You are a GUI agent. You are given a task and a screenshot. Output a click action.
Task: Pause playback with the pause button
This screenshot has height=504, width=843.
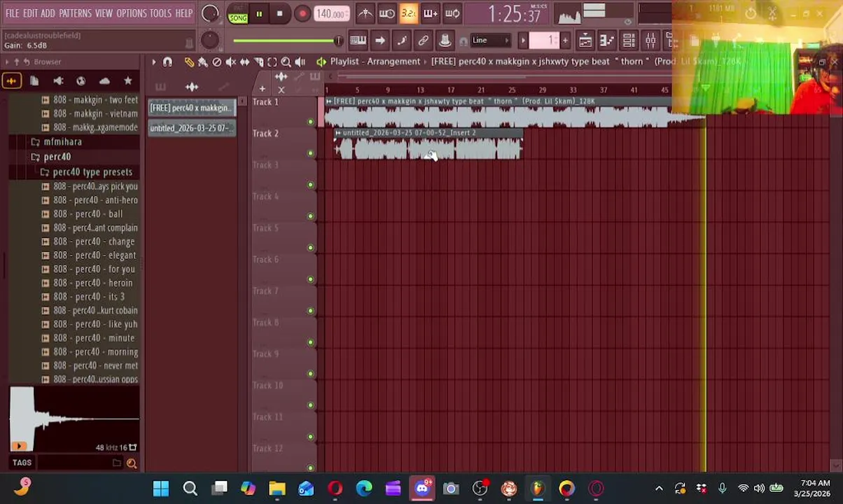point(259,14)
